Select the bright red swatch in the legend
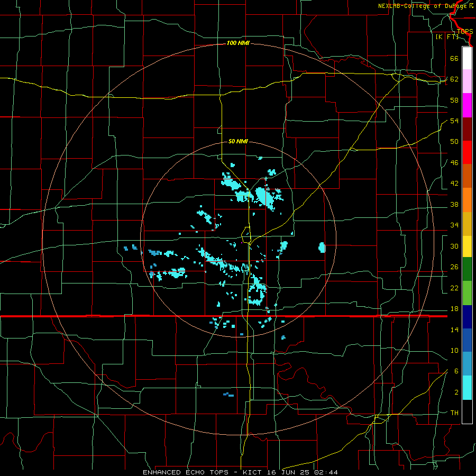Screen dimensions: 476x476 point(467,152)
